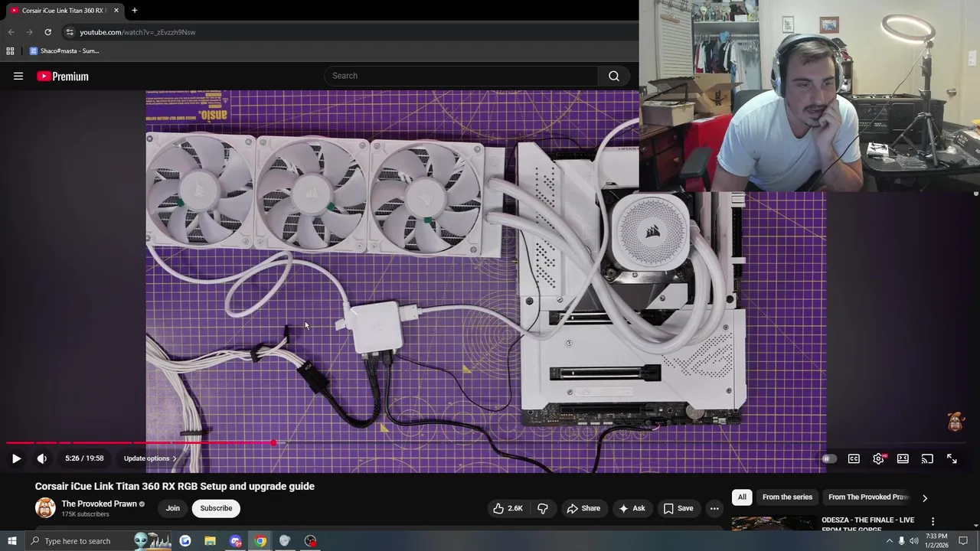Click the video title text
980x551 pixels.
[175, 486]
